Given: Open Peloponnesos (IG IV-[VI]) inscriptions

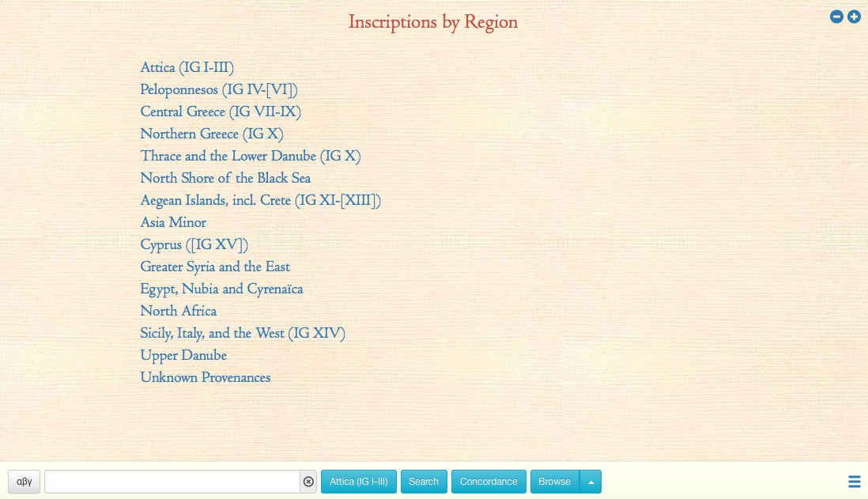Looking at the screenshot, I should pos(218,90).
